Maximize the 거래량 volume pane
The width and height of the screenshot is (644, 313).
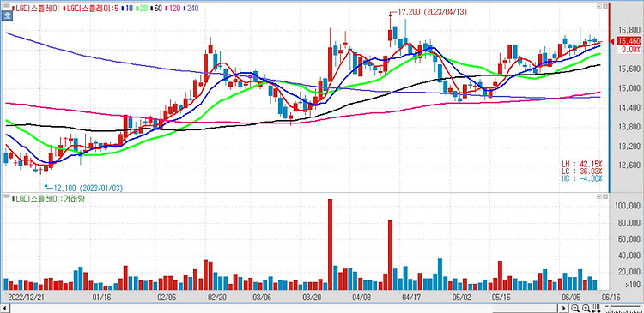point(605,197)
